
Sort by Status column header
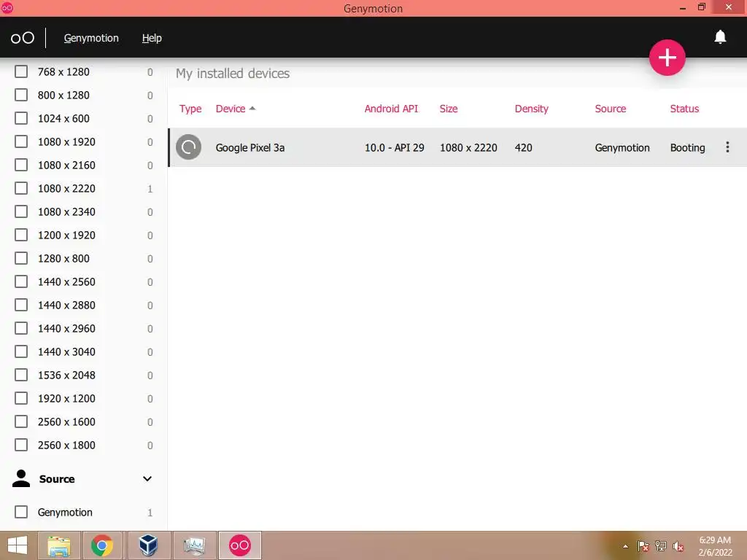point(684,109)
